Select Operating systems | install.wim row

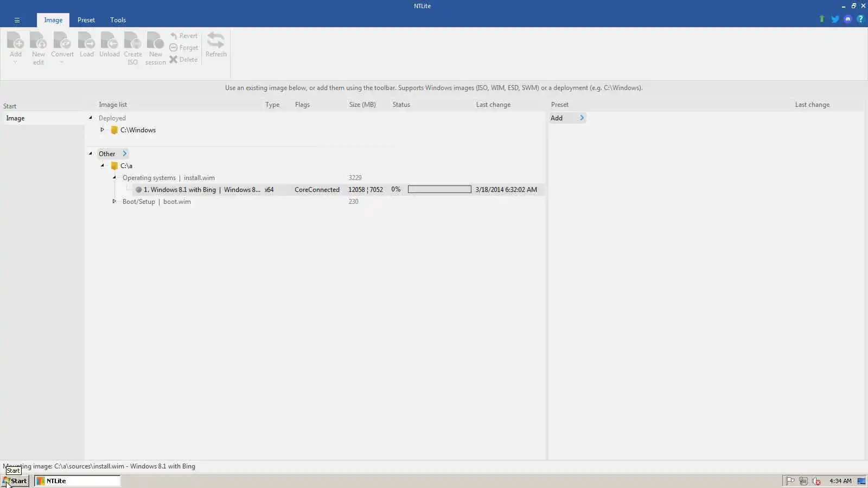(168, 178)
